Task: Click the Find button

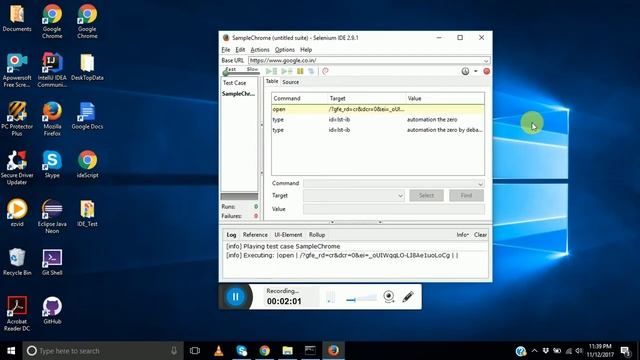Action: [466, 196]
